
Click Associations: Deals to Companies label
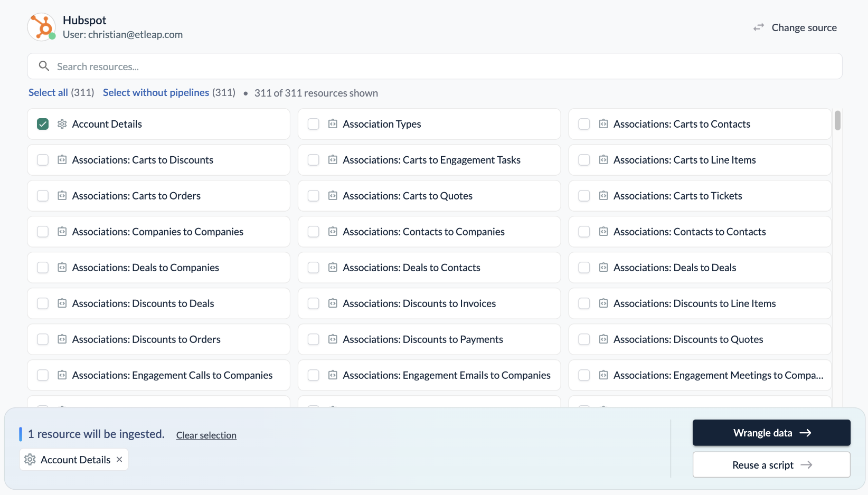point(146,268)
